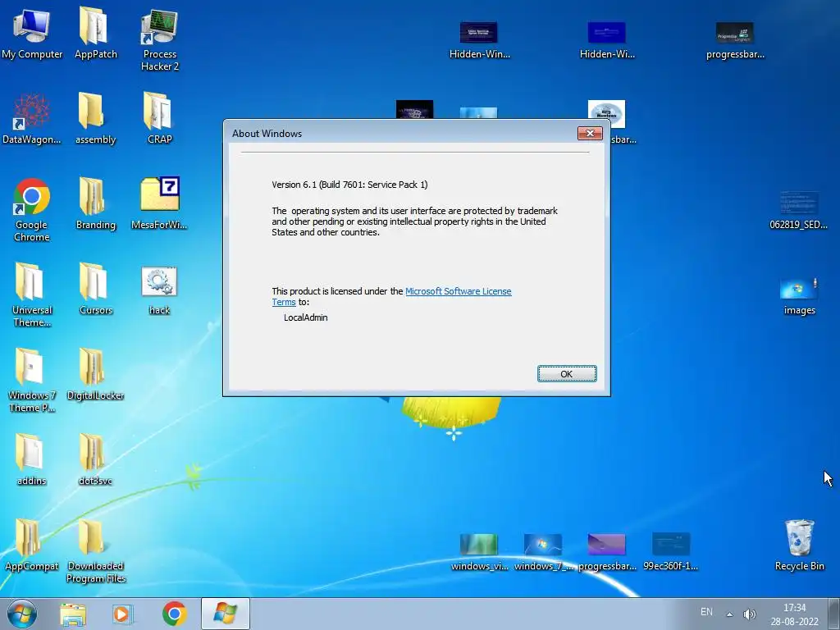Select the DigitalLocker folder

pos(95,374)
